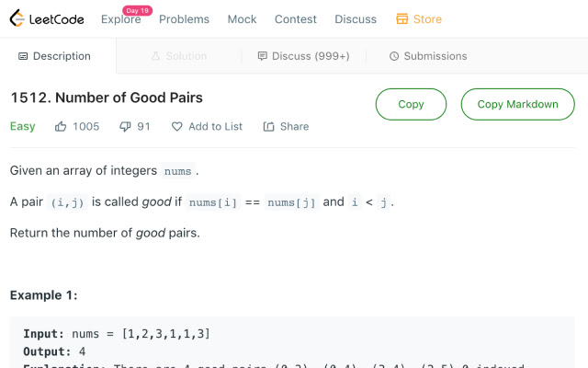The image size is (588, 368).
Task: Click the Submissions clock icon
Action: pos(394,56)
